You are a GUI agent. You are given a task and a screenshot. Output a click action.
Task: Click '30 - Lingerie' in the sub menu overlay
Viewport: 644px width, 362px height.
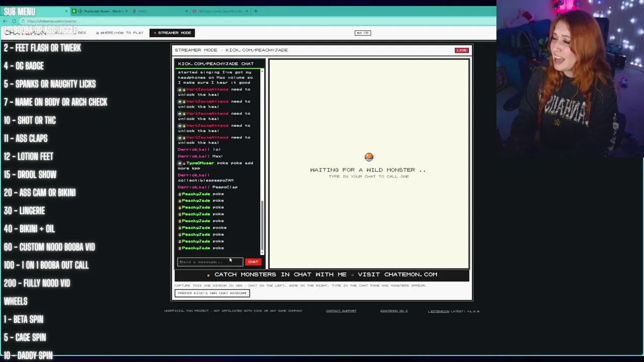pos(25,211)
